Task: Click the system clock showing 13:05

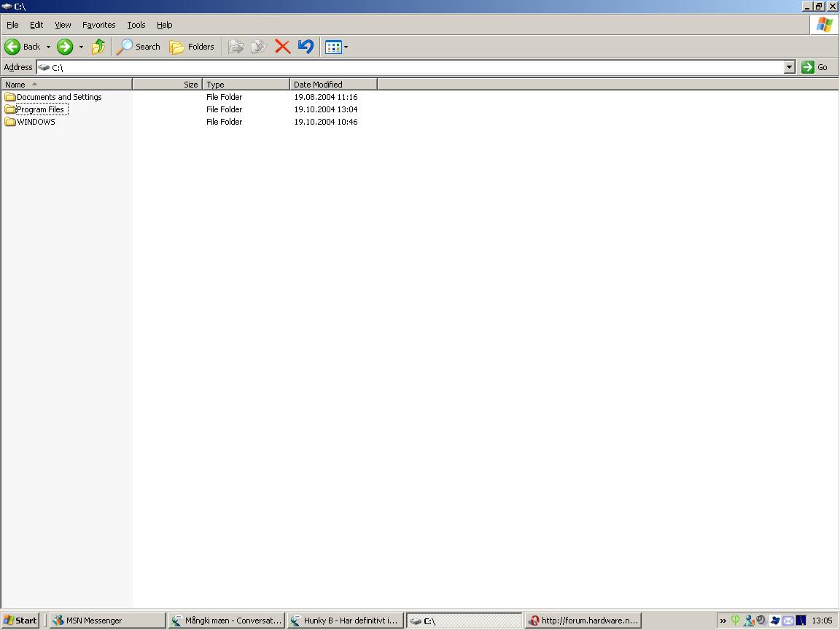Action: point(822,621)
